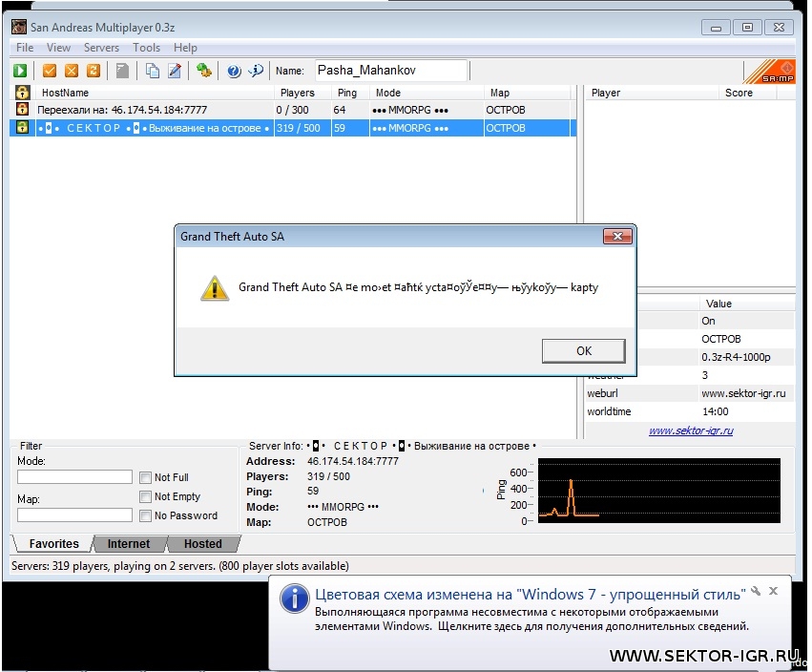This screenshot has width=812, height=672.
Task: Click the address '46.174.54.184:7777' in Server Info
Action: click(353, 461)
